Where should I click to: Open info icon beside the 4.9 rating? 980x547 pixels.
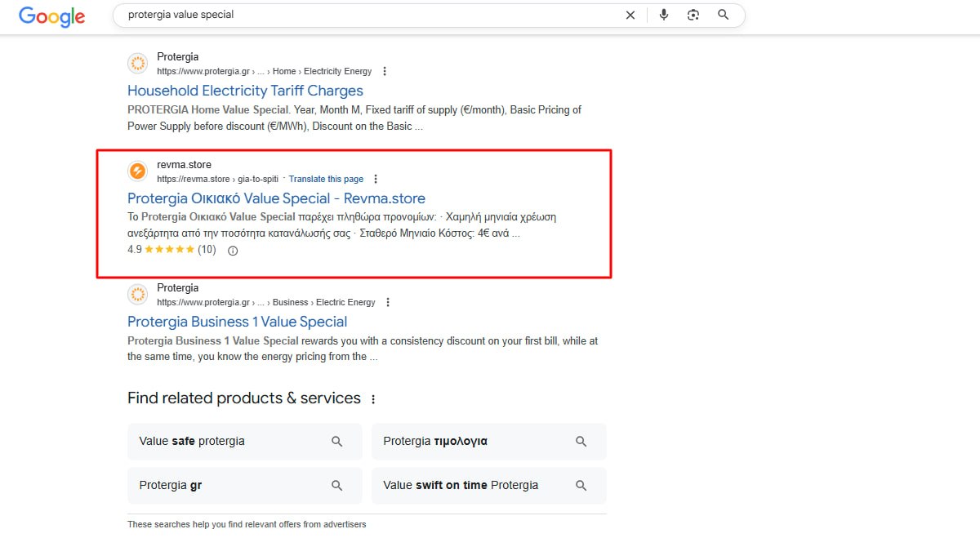233,251
